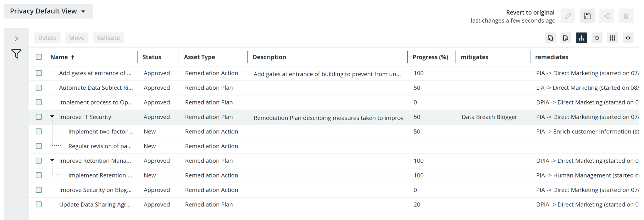Select the Improve IT Security row checkbox
Viewport: 644px width, 220px height.
39,117
